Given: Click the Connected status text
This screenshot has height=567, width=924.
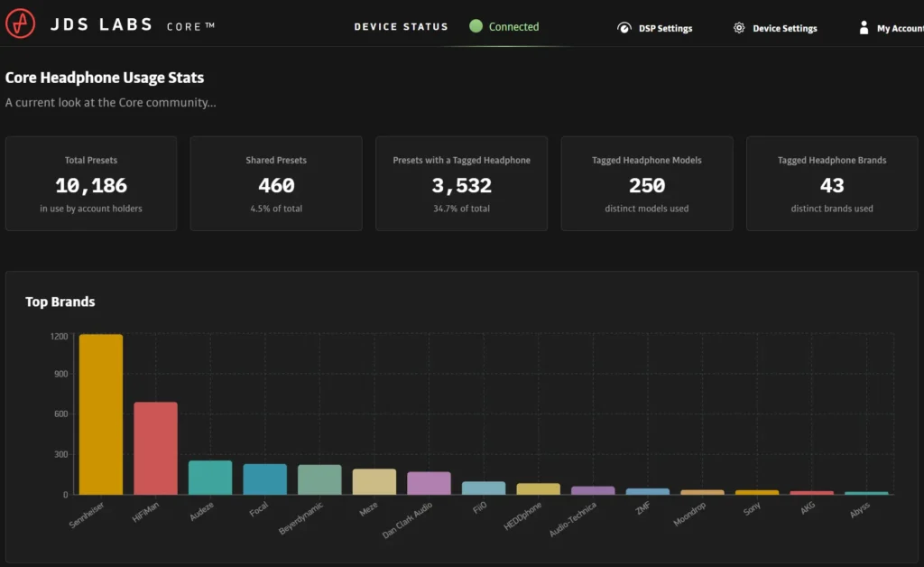Looking at the screenshot, I should pos(513,26).
